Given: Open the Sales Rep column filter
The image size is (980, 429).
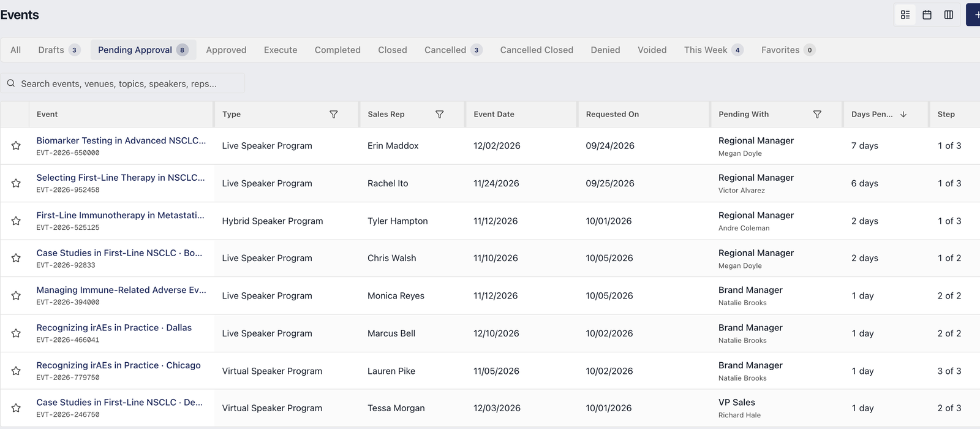Looking at the screenshot, I should [x=439, y=115].
